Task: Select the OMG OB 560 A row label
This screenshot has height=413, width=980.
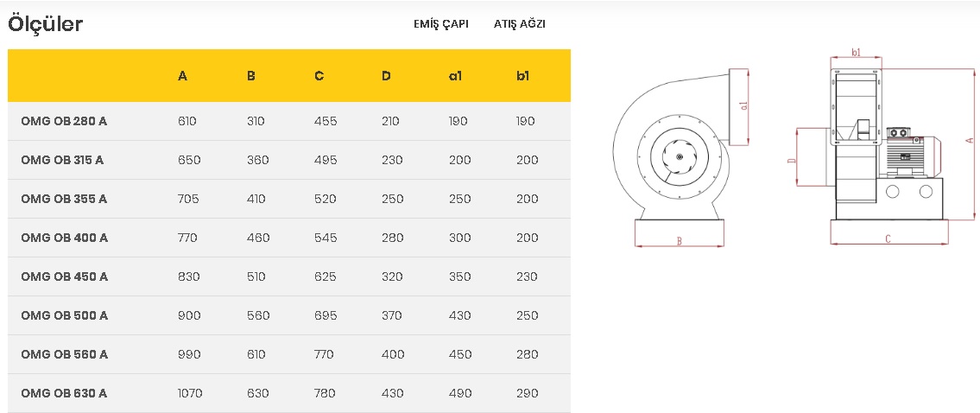Action: pos(65,354)
